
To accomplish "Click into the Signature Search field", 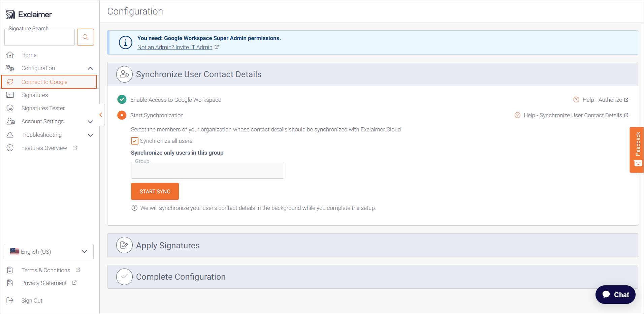I will [x=40, y=37].
